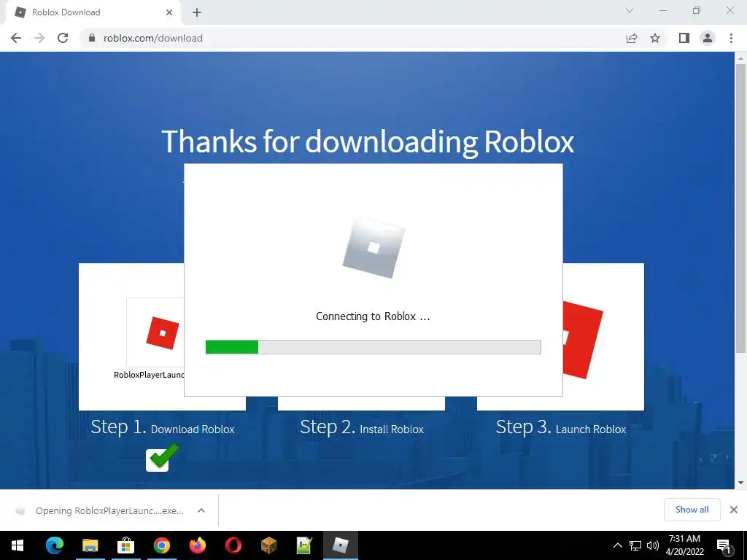Image resolution: width=747 pixels, height=560 pixels.
Task: Click Show all downloads button
Action: (x=692, y=510)
